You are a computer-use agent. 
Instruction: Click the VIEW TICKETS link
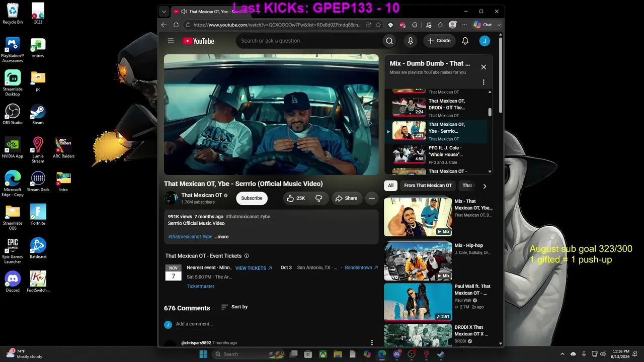254,268
